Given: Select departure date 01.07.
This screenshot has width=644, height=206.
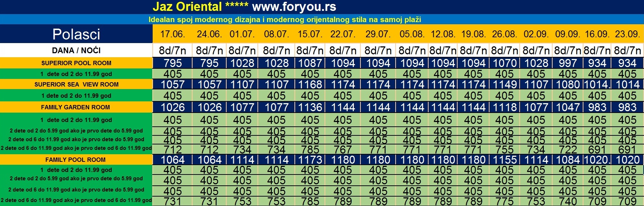Looking at the screenshot, I should [242, 34].
